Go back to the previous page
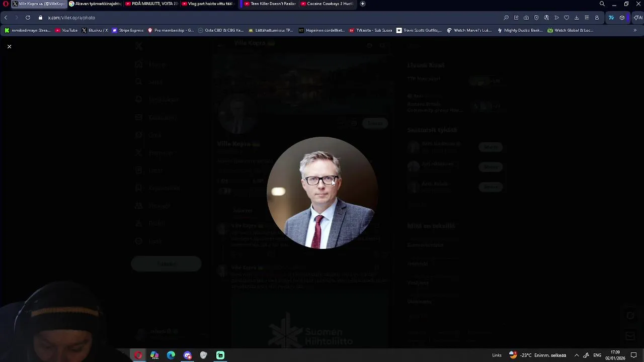The image size is (644, 362). (6, 18)
